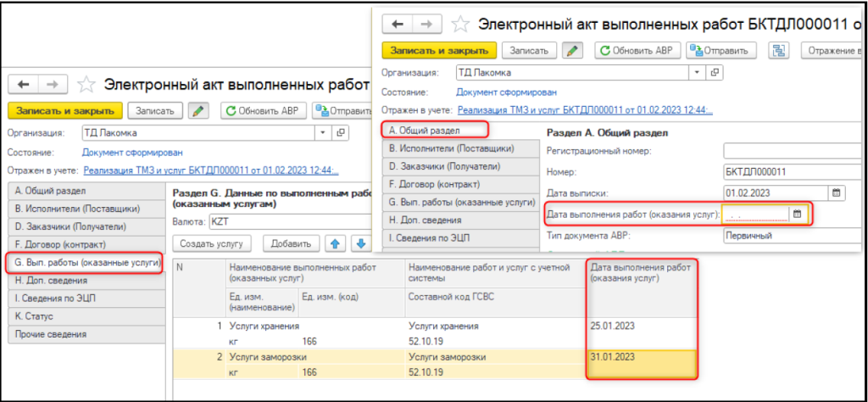Open Реализация ТМЗ и услуг link, front window

tap(585, 110)
